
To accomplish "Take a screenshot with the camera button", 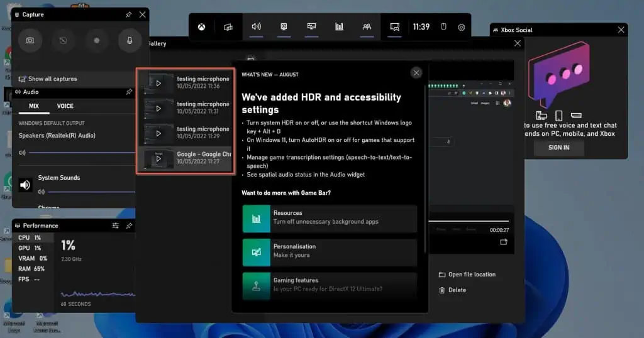I will pos(30,40).
